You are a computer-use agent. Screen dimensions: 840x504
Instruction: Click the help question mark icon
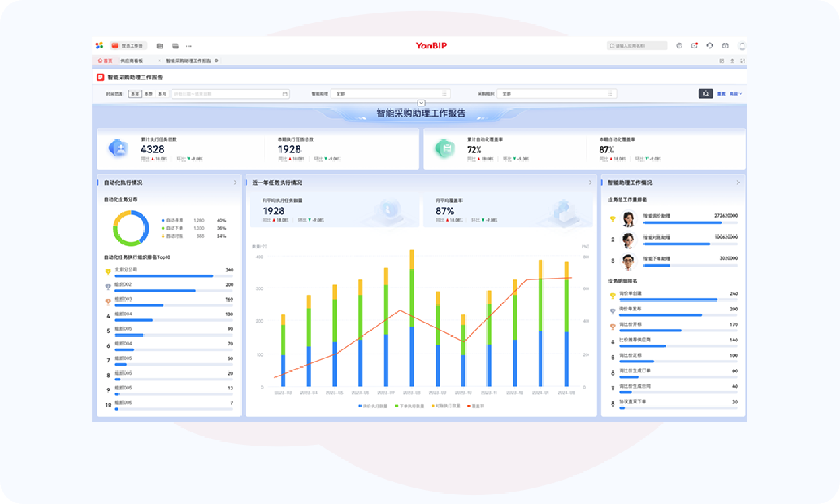[679, 45]
